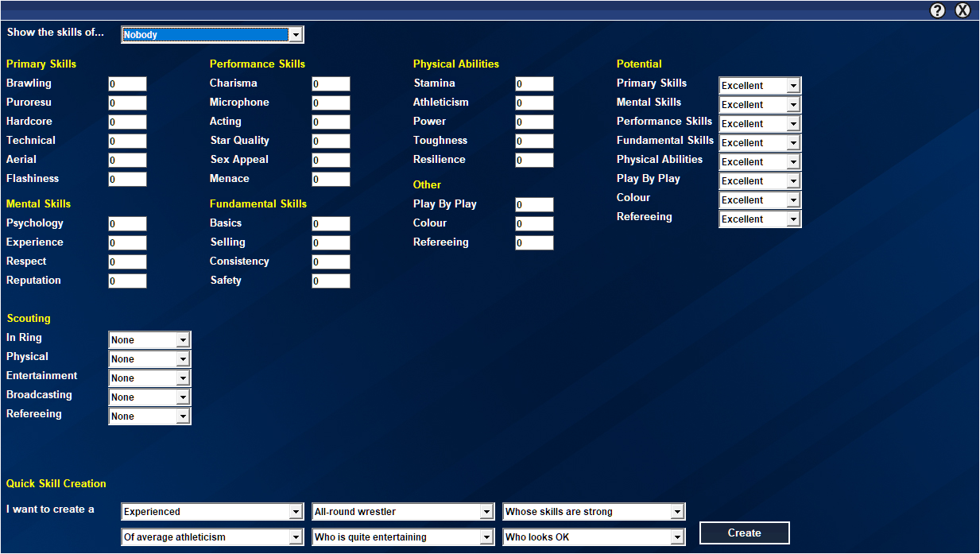This screenshot has width=980, height=554.
Task: Click the Create button
Action: coord(744,533)
